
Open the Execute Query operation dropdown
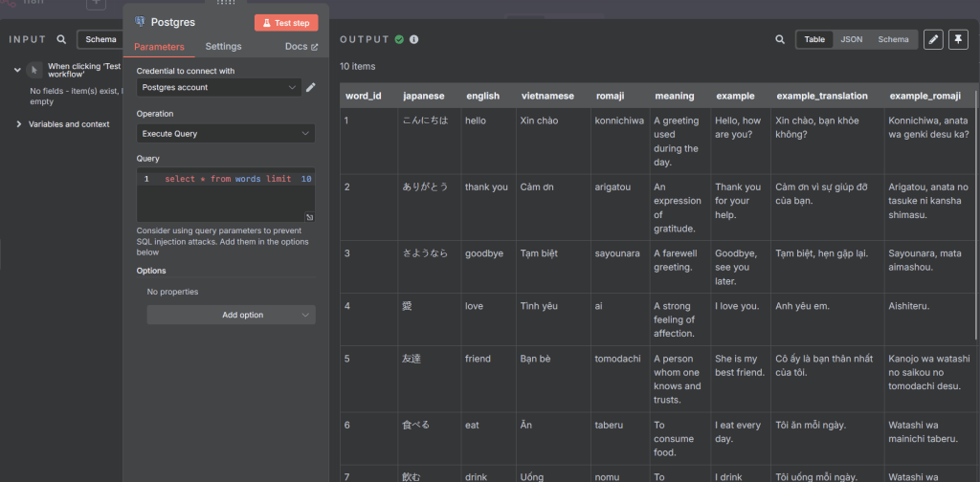[x=226, y=134]
